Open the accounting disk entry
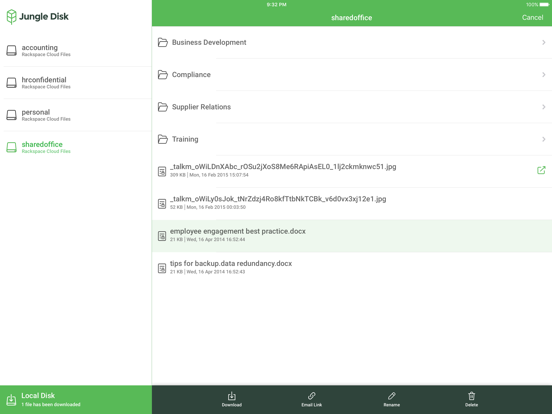This screenshot has height=414, width=552. 76,50
